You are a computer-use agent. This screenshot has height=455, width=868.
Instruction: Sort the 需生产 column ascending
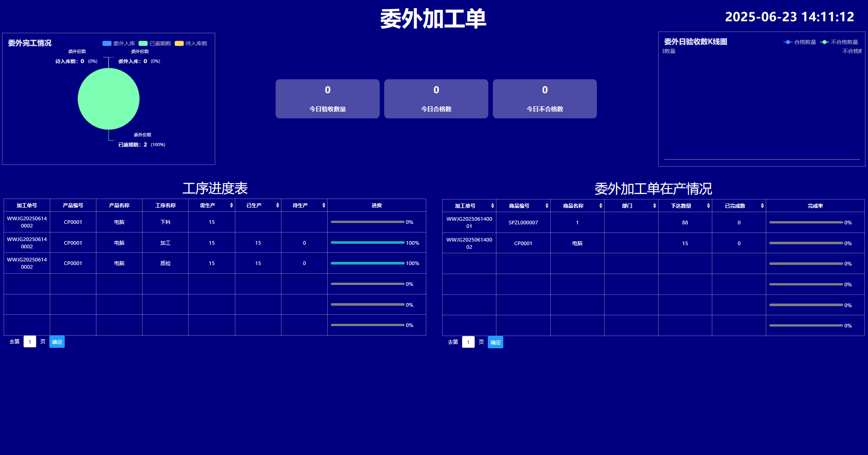point(231,205)
